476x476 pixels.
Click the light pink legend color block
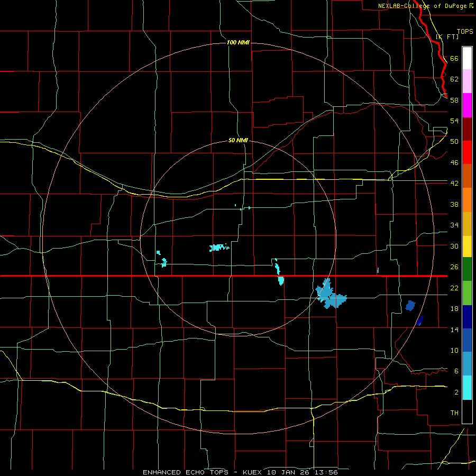click(467, 81)
